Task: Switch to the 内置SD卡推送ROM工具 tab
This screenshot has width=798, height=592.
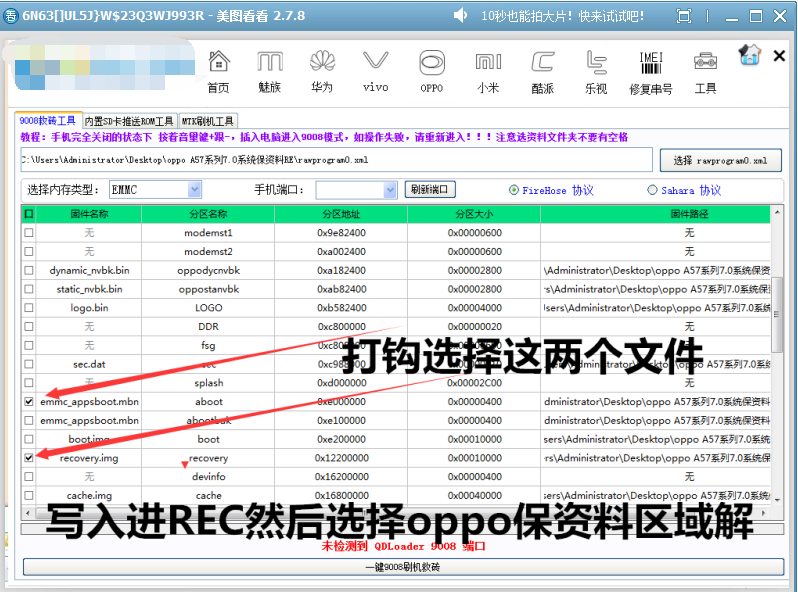Action: pos(129,121)
